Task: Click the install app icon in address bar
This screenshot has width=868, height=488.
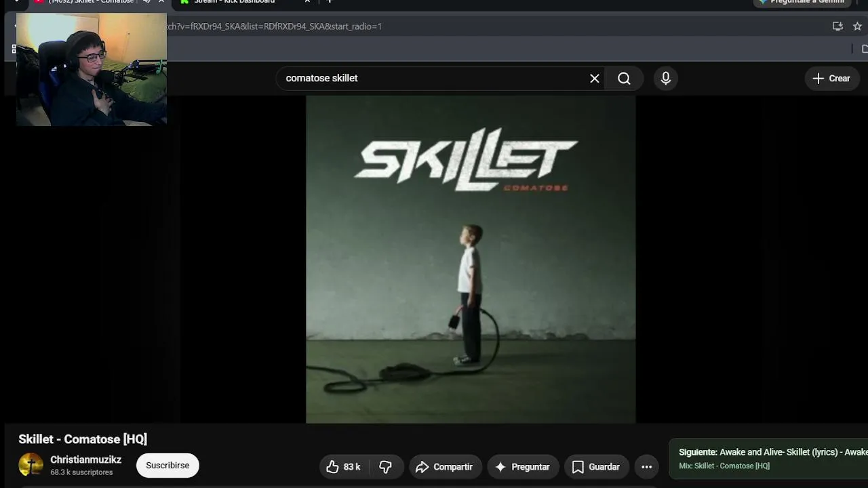Action: click(x=837, y=26)
